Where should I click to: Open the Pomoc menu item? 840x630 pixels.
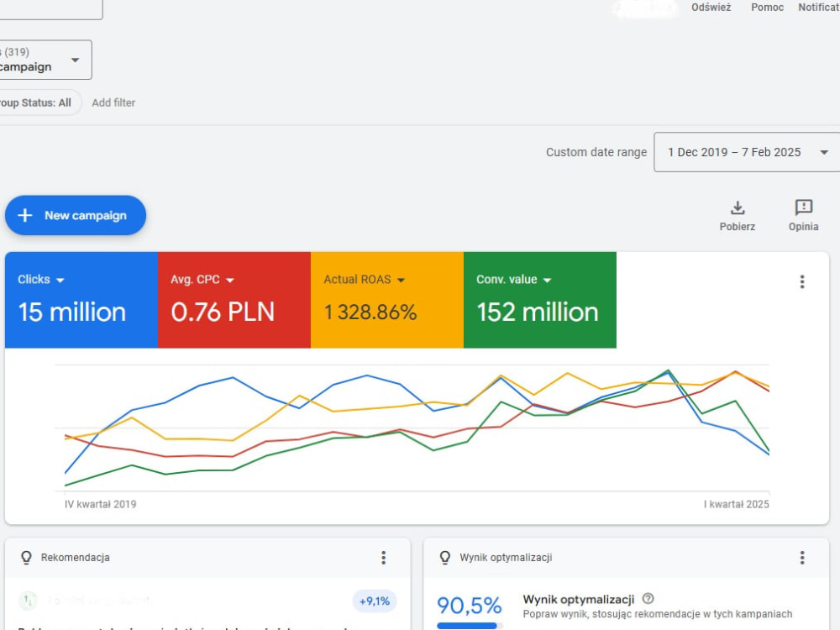(767, 8)
